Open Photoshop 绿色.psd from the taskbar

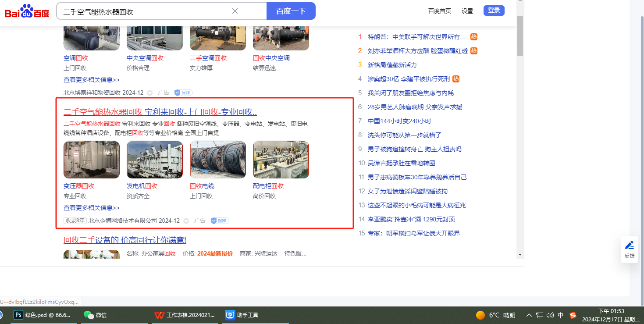coord(42,315)
